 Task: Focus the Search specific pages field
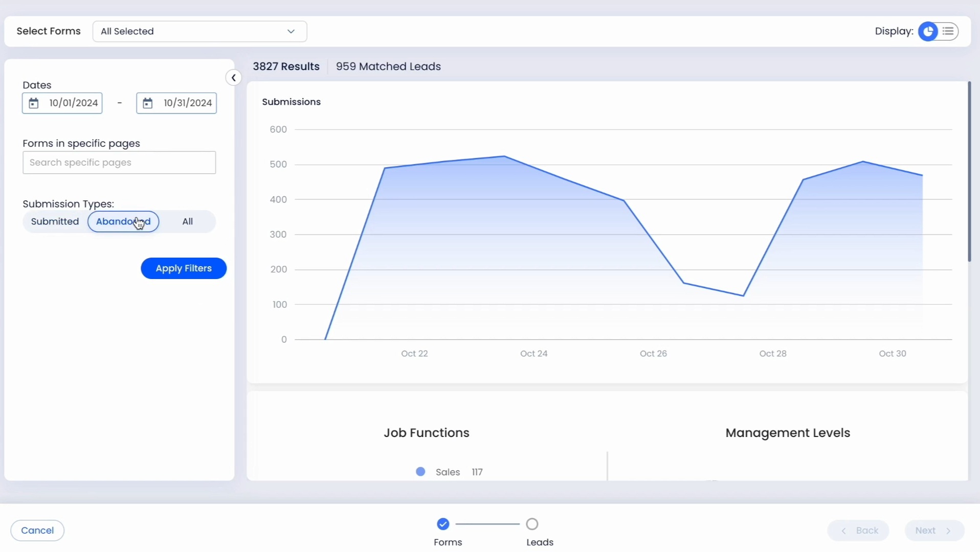click(x=119, y=163)
